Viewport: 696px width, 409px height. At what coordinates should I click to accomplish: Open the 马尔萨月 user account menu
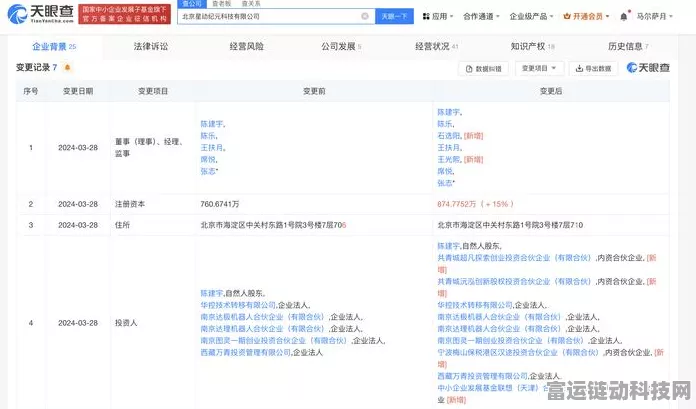(x=654, y=16)
